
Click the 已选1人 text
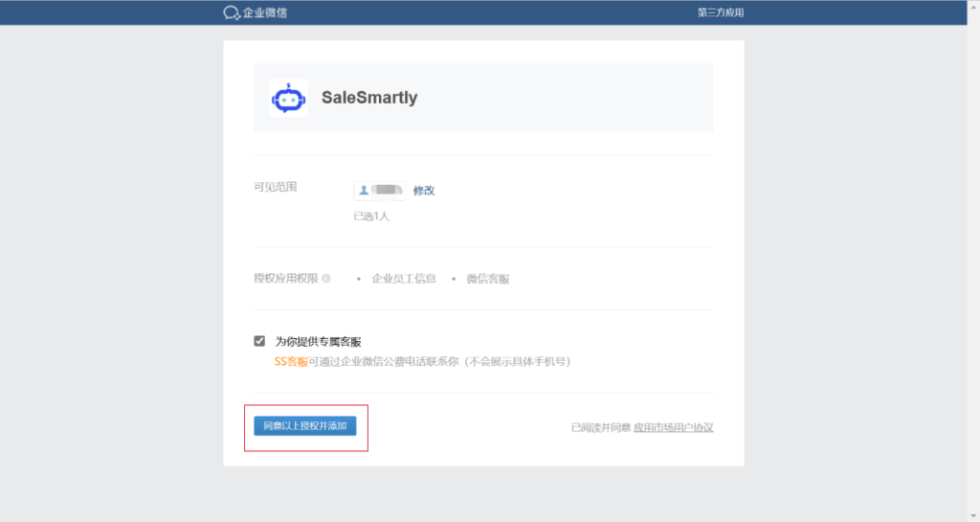(x=371, y=216)
